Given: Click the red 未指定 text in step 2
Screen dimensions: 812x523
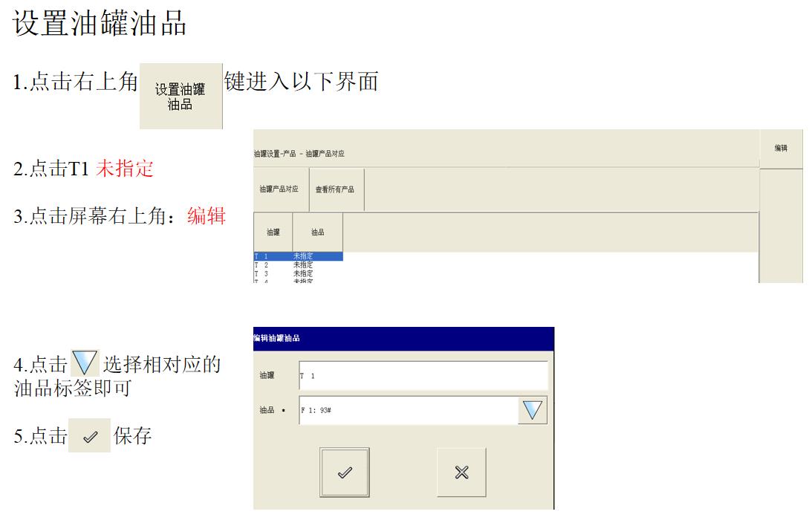Looking at the screenshot, I should click(124, 169).
